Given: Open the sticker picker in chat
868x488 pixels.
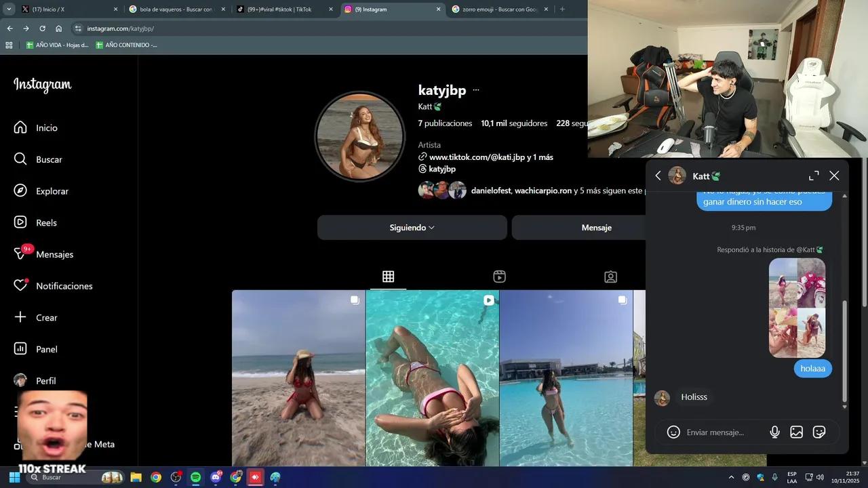Looking at the screenshot, I should point(818,432).
